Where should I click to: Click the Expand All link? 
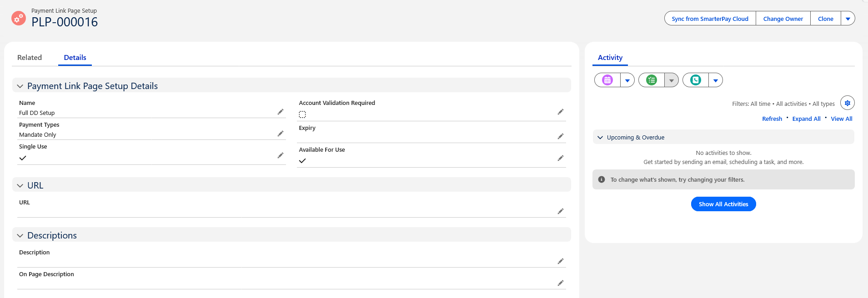click(x=806, y=119)
